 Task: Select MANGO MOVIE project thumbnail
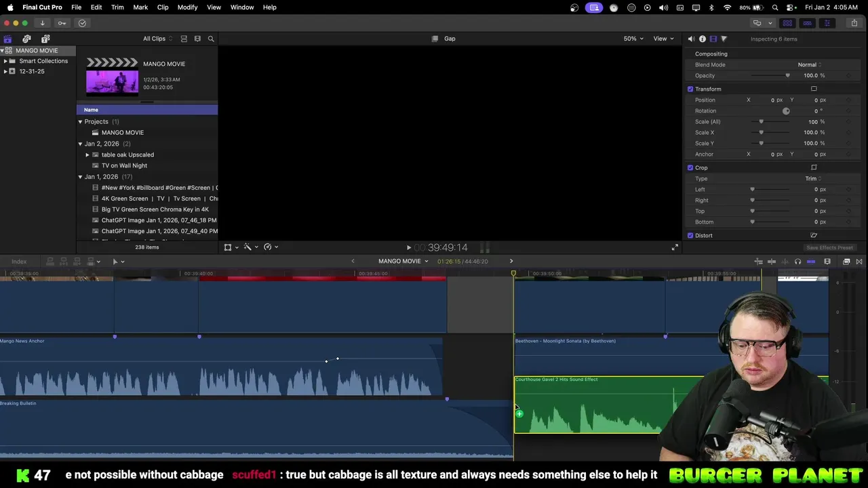pyautogui.click(x=112, y=77)
